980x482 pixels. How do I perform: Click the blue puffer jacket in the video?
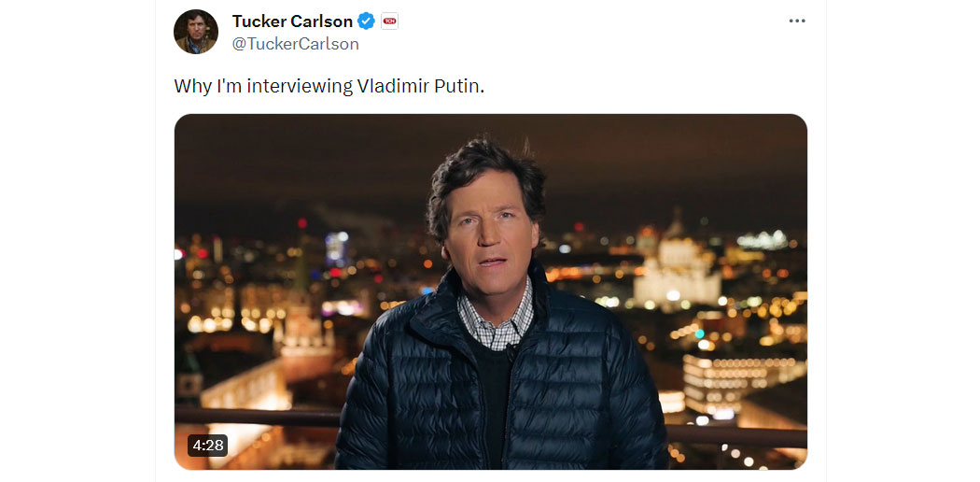click(x=500, y=388)
